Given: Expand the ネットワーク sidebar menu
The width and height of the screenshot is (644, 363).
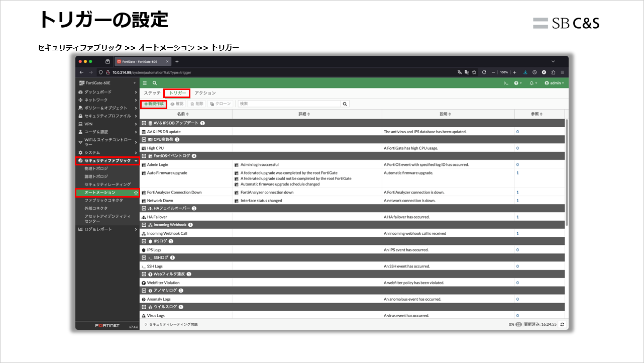Looking at the screenshot, I should coord(107,100).
